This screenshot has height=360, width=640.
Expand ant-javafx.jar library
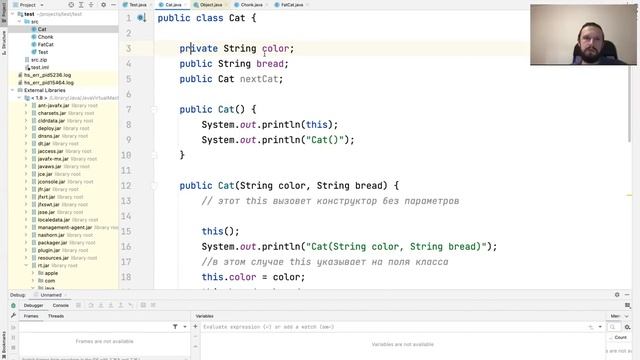27,106
